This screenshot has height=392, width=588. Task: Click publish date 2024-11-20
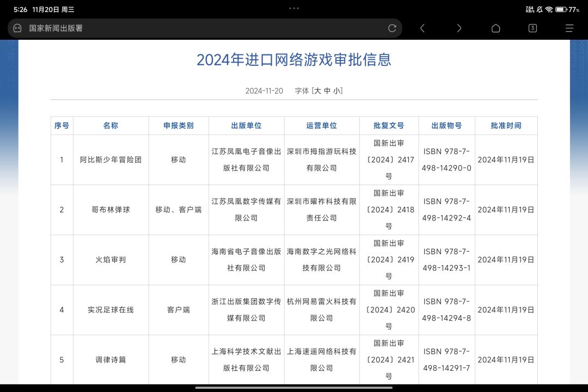coord(264,91)
